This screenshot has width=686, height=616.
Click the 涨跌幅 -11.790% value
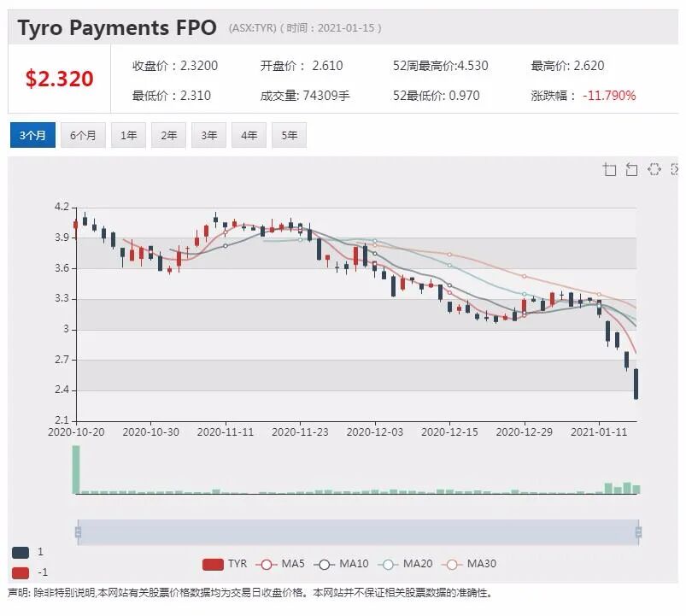pyautogui.click(x=583, y=96)
